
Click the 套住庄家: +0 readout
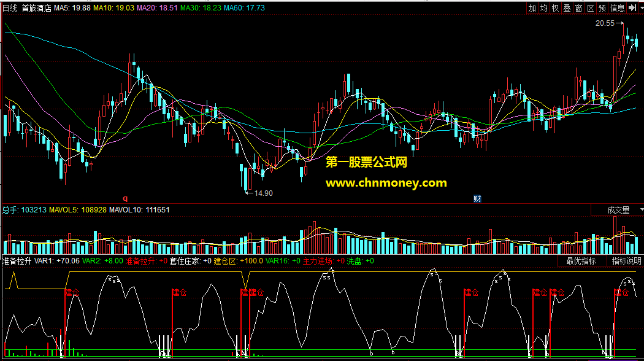(191, 261)
